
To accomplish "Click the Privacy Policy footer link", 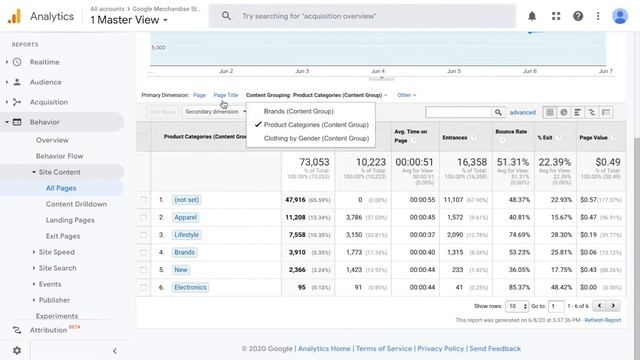I will (440, 349).
